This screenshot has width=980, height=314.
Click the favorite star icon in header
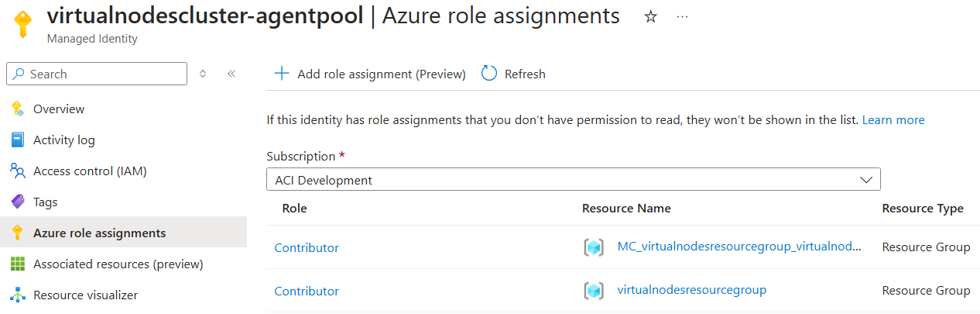(651, 17)
